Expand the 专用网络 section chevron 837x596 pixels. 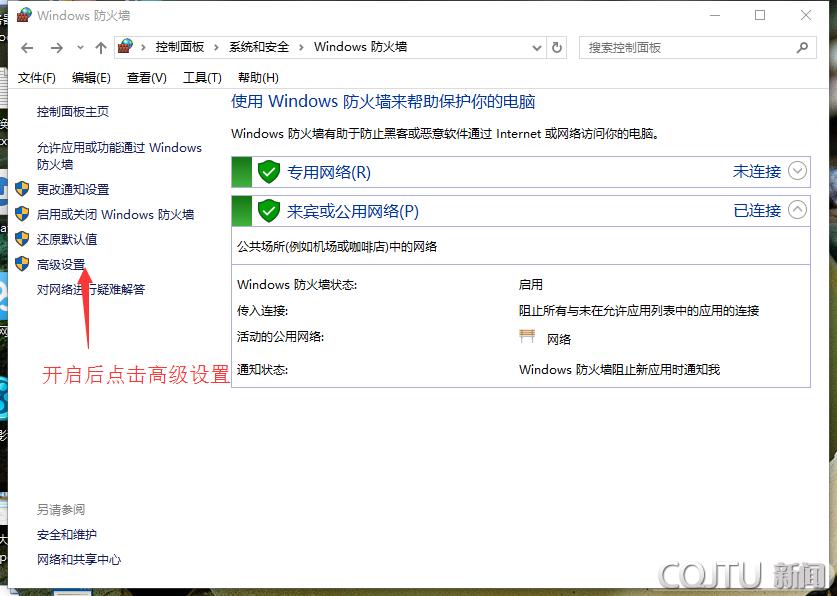797,171
